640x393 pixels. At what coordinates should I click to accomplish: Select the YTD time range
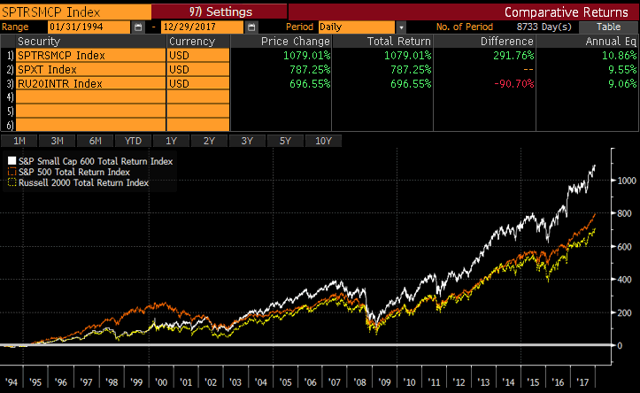coord(133,141)
